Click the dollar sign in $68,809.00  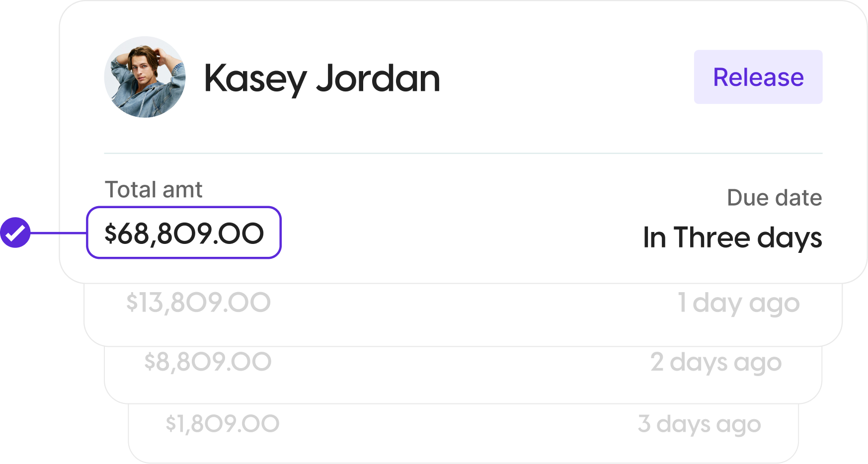[110, 233]
